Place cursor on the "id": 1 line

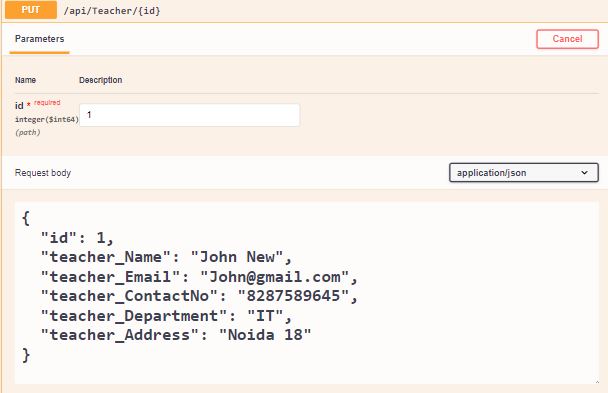point(77,238)
